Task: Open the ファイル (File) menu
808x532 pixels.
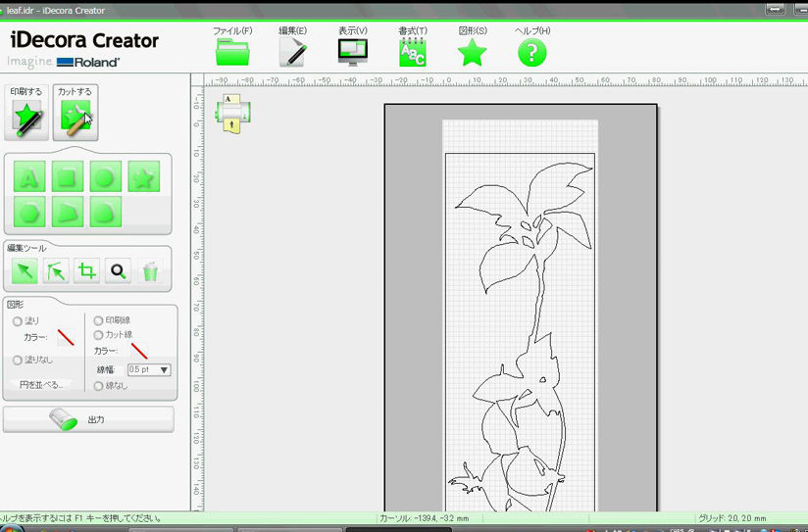Action: coord(232,47)
